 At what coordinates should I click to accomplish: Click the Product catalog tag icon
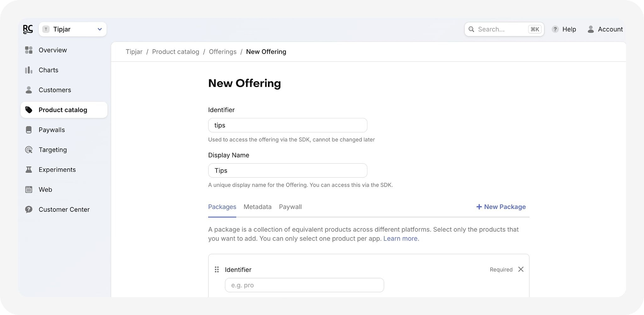pos(29,110)
